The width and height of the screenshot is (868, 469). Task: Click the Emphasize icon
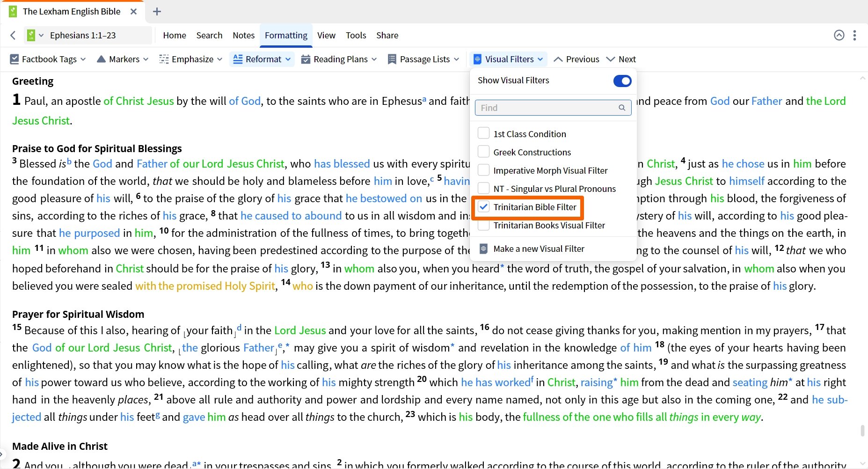point(164,59)
